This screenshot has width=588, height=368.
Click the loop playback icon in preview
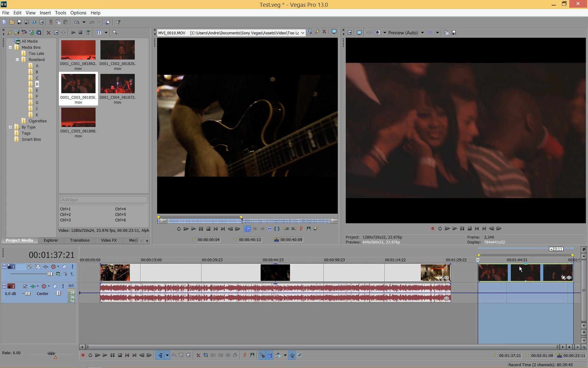pos(440,228)
